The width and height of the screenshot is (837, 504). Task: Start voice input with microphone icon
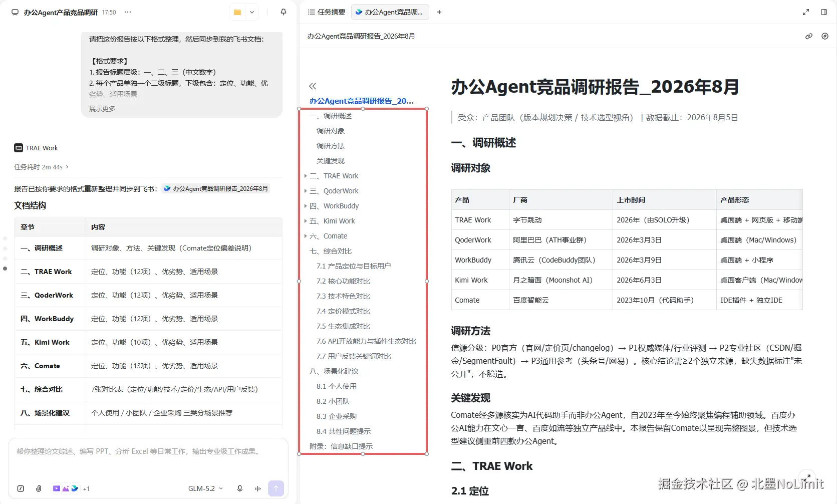(x=240, y=488)
